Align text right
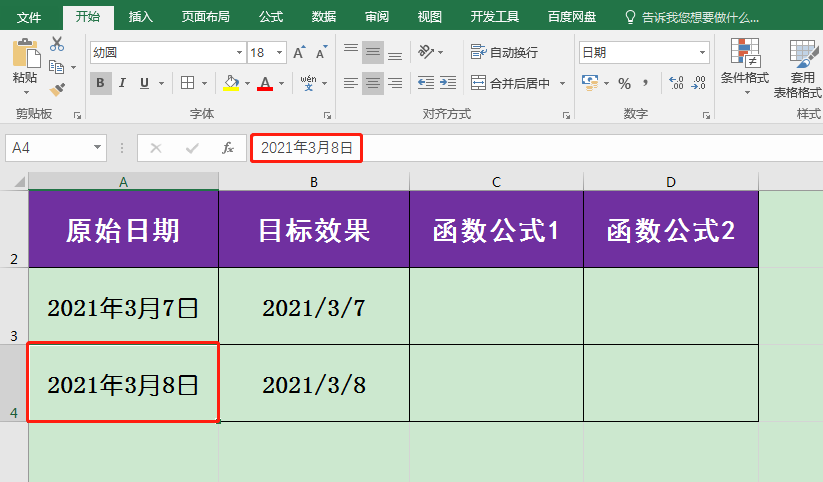823x482 pixels. (395, 83)
